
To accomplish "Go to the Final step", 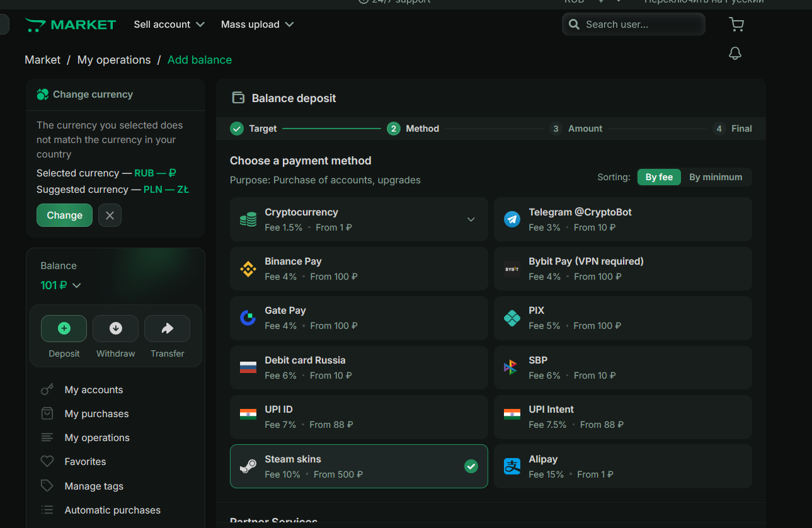I will coord(732,129).
